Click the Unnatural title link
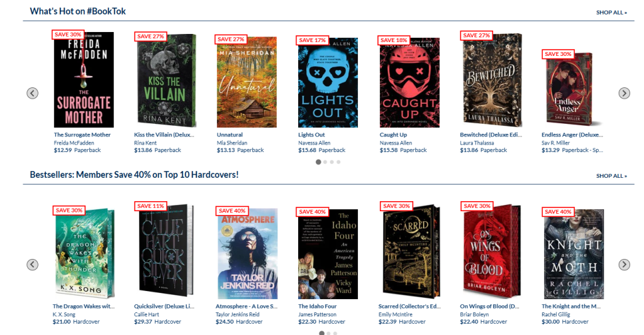 pyautogui.click(x=230, y=135)
